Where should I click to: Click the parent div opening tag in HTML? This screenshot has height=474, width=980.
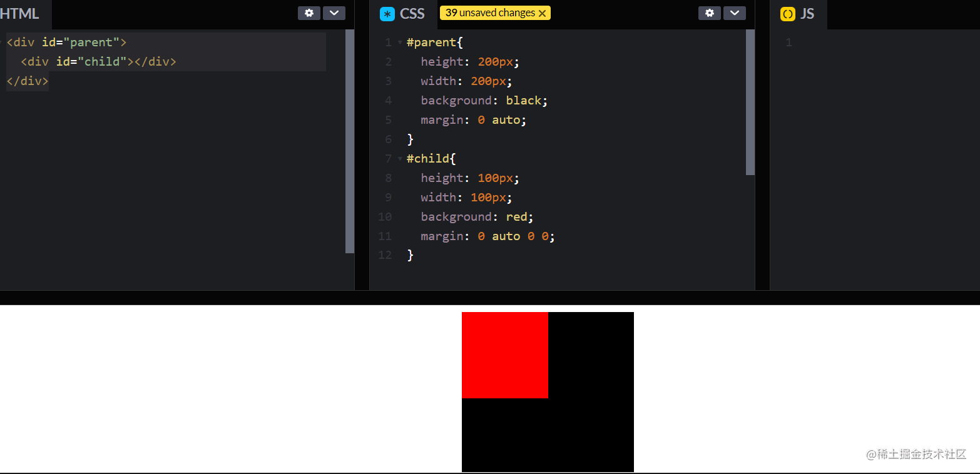[x=66, y=43]
